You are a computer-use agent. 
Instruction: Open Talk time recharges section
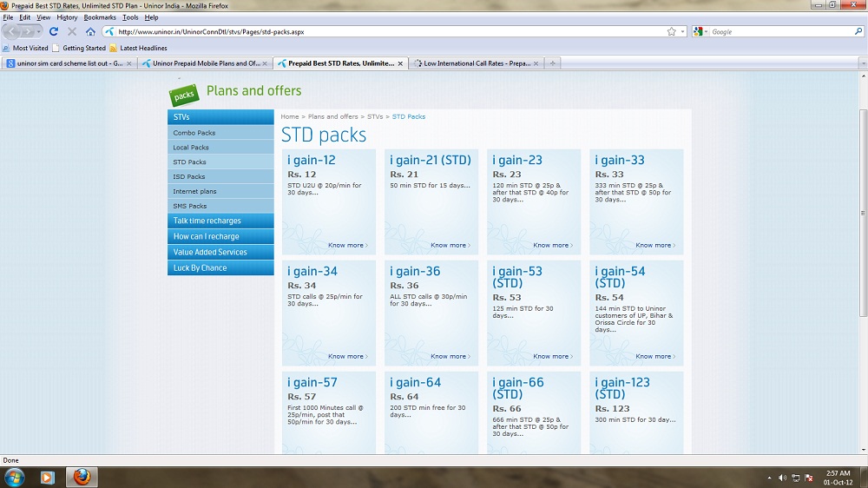tap(220, 221)
